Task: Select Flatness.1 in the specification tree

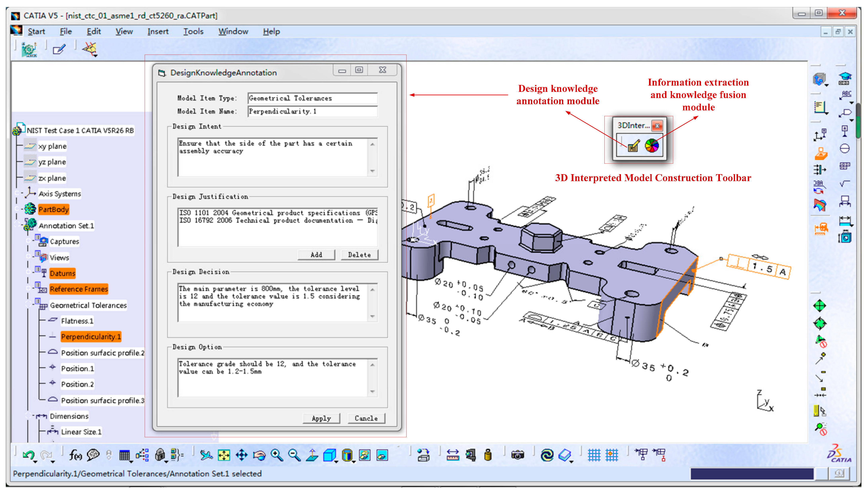Action: pyautogui.click(x=77, y=321)
